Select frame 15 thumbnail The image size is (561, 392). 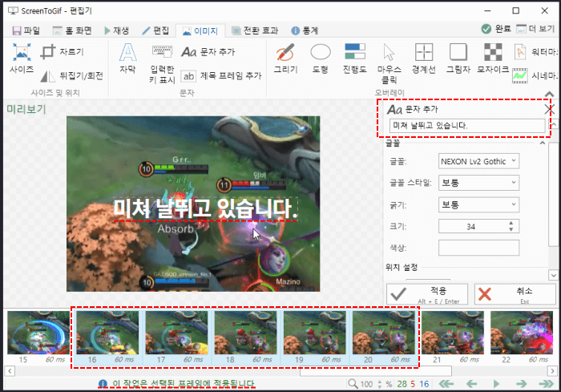tap(38, 337)
